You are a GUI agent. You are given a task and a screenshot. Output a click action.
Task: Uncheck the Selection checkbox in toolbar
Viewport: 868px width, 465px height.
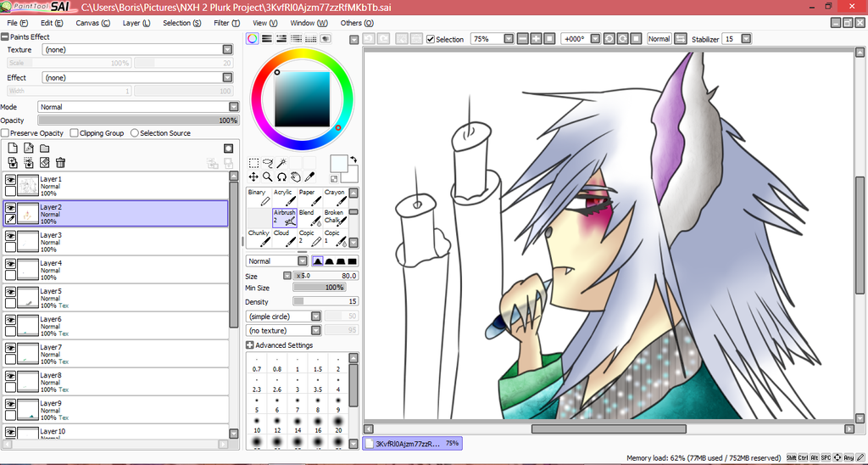coord(431,39)
